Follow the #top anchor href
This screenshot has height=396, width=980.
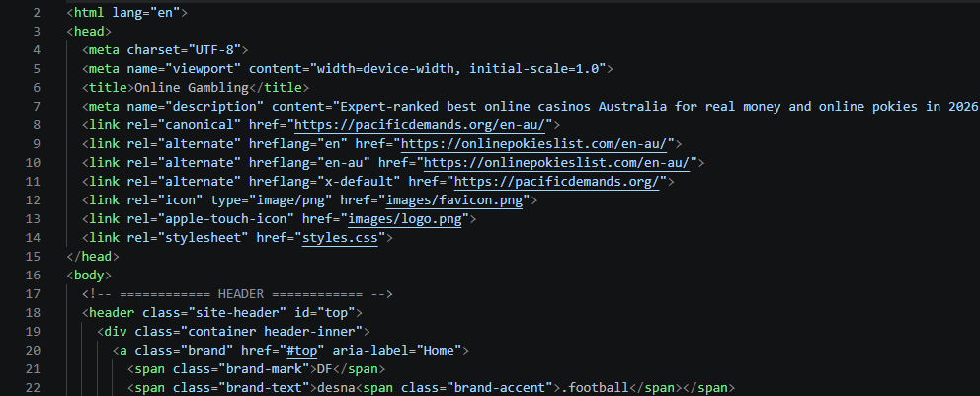[302, 350]
